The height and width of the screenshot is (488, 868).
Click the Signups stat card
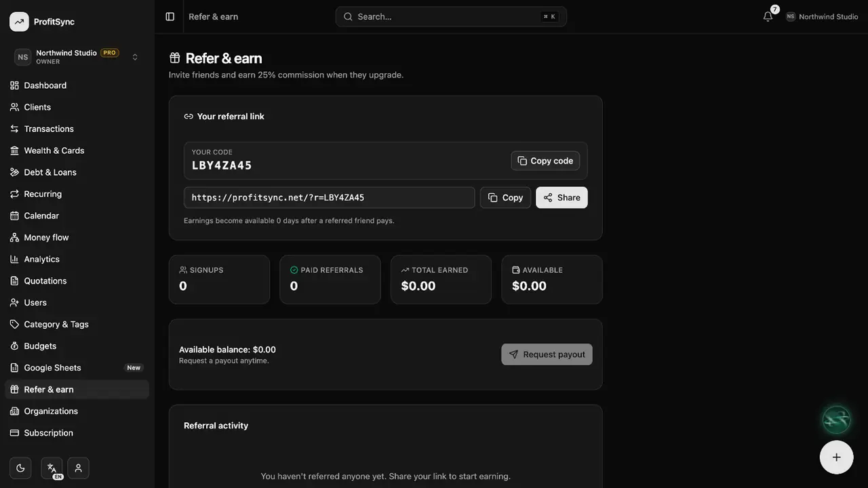(x=219, y=279)
